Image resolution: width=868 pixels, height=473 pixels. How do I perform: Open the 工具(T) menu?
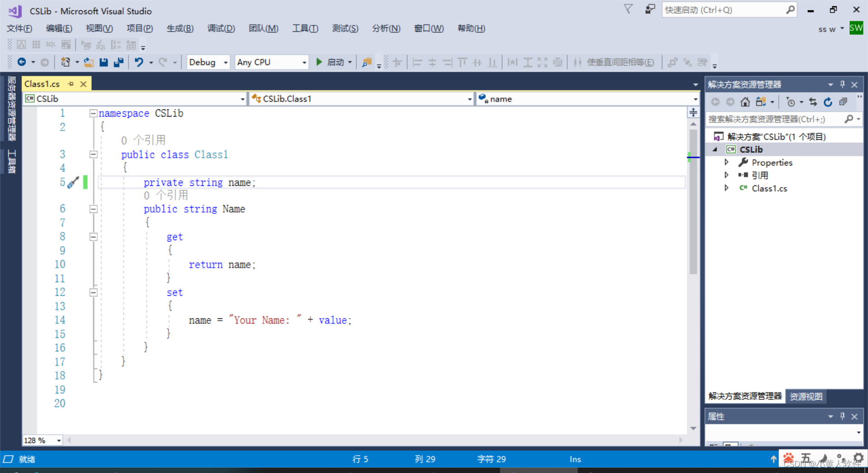coord(305,28)
